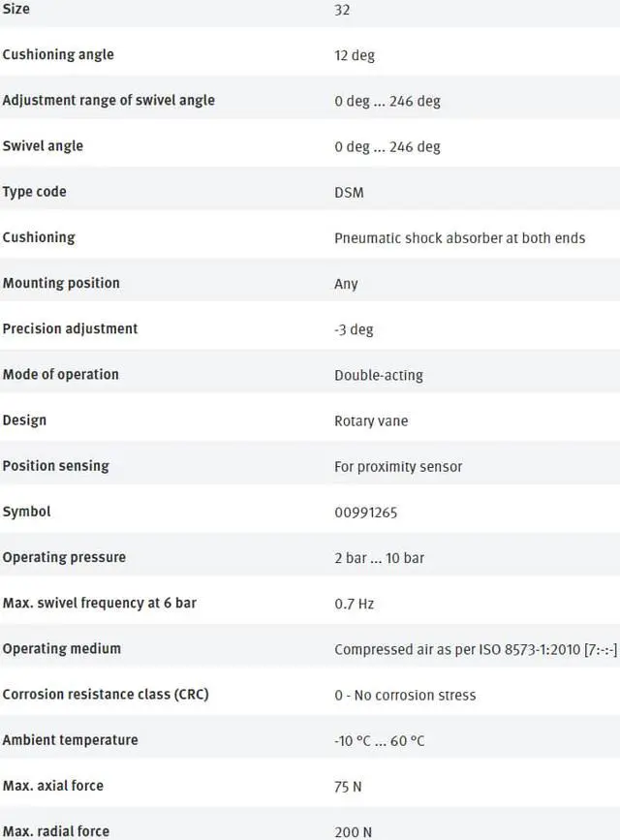Select the 0.7 Hz swivel frequency value
Image resolution: width=620 pixels, height=840 pixels.
(x=354, y=604)
